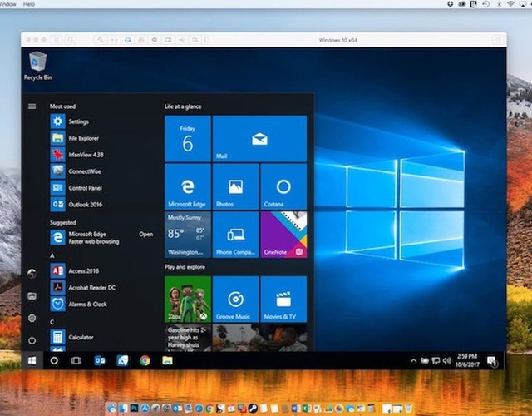The image size is (532, 416).
Task: Open the Xbox tile
Action: [x=188, y=300]
